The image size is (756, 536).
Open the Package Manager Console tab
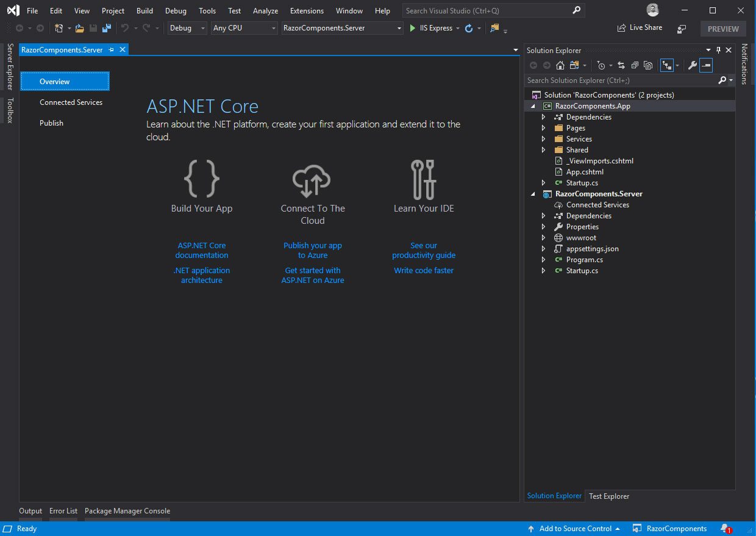point(127,511)
